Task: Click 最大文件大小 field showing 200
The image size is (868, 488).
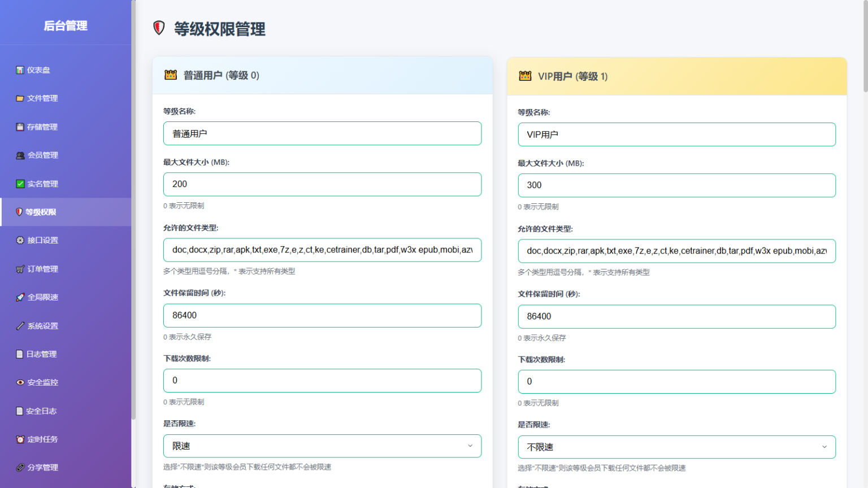Action: [322, 184]
